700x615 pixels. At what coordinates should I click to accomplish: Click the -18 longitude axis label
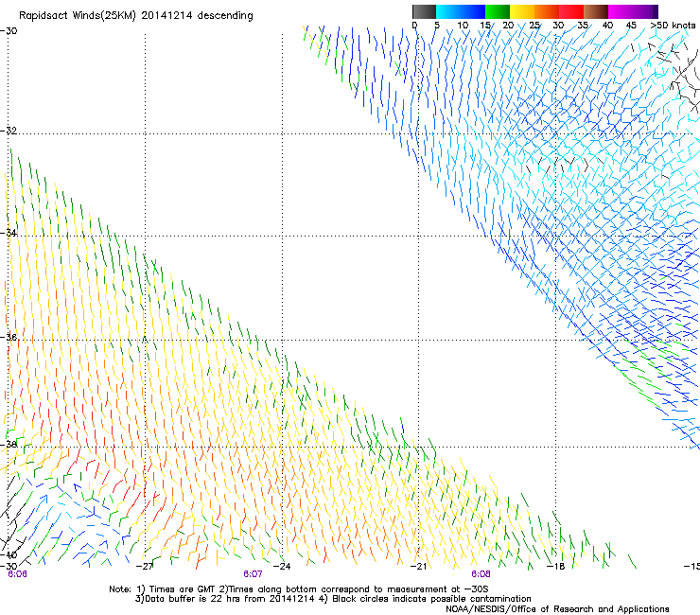556,567
